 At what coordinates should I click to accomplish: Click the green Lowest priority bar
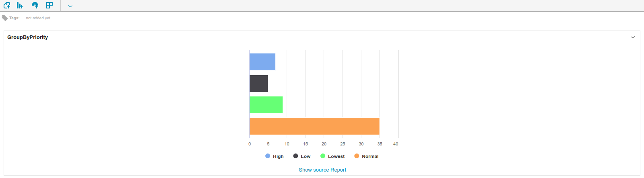click(266, 105)
